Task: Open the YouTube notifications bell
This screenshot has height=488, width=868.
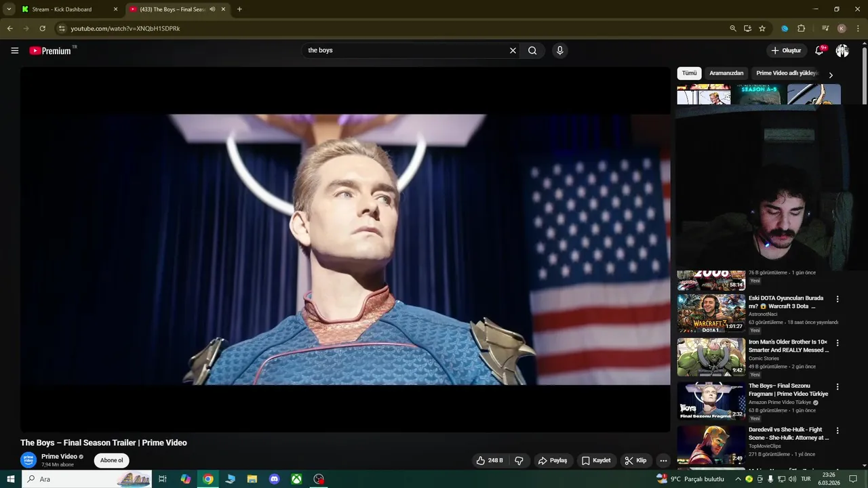Action: 819,50
